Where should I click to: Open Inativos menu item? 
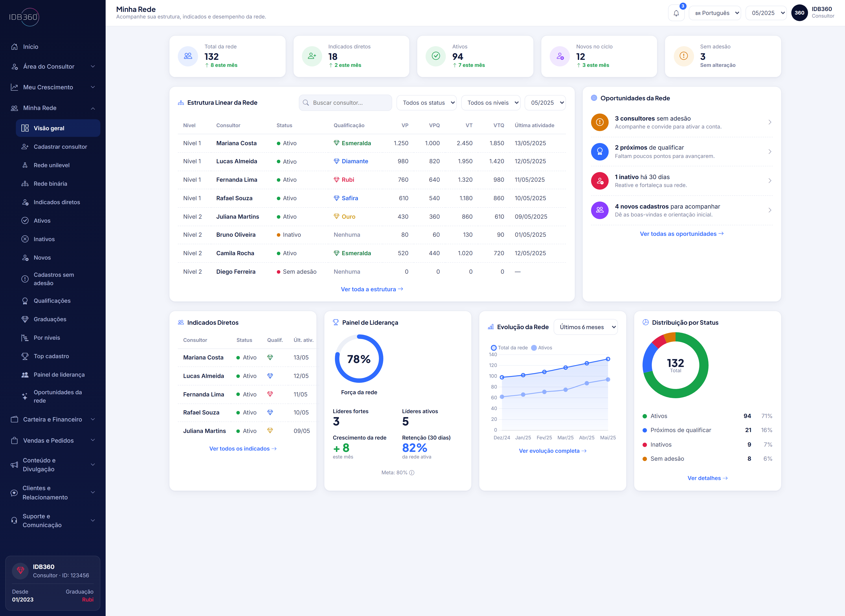coord(58,239)
